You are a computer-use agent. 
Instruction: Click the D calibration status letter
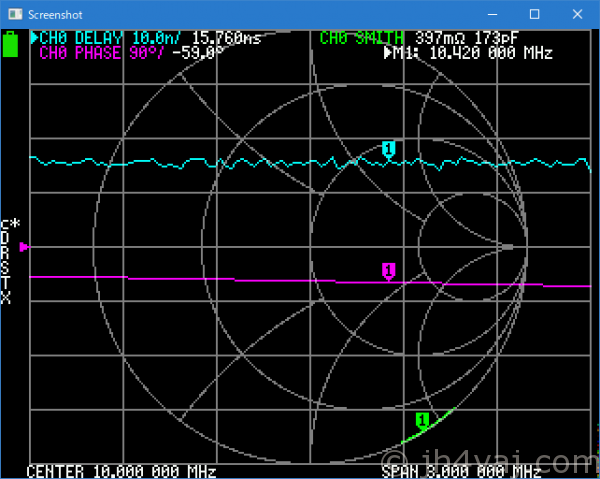point(5,239)
